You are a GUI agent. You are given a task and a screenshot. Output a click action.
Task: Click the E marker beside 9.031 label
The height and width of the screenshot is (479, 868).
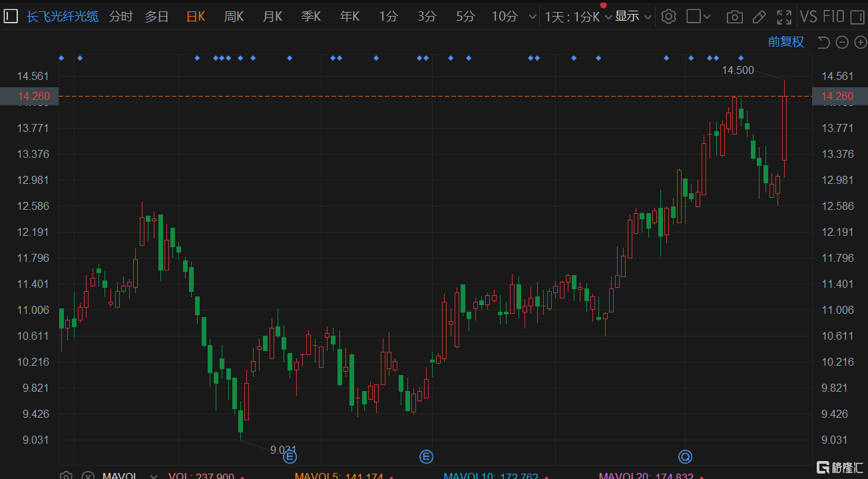(x=290, y=456)
